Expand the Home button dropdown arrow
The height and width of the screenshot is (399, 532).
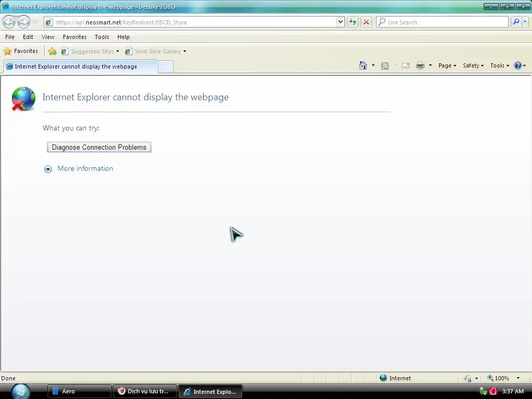point(373,65)
